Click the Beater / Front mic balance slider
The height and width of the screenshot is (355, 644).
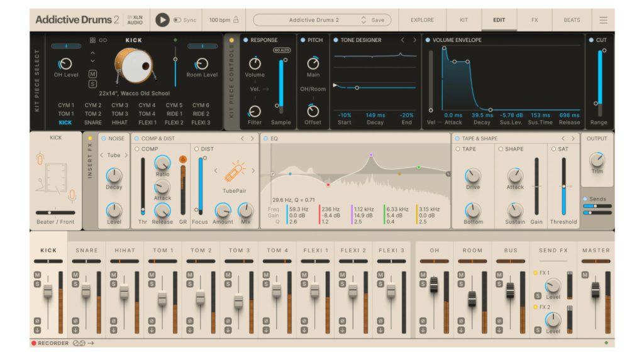pos(55,212)
